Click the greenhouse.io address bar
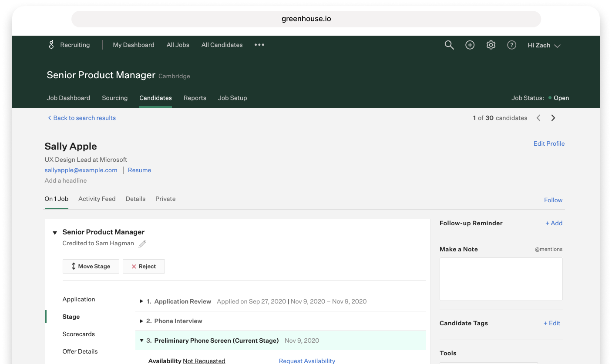This screenshot has height=364, width=612. click(x=306, y=19)
